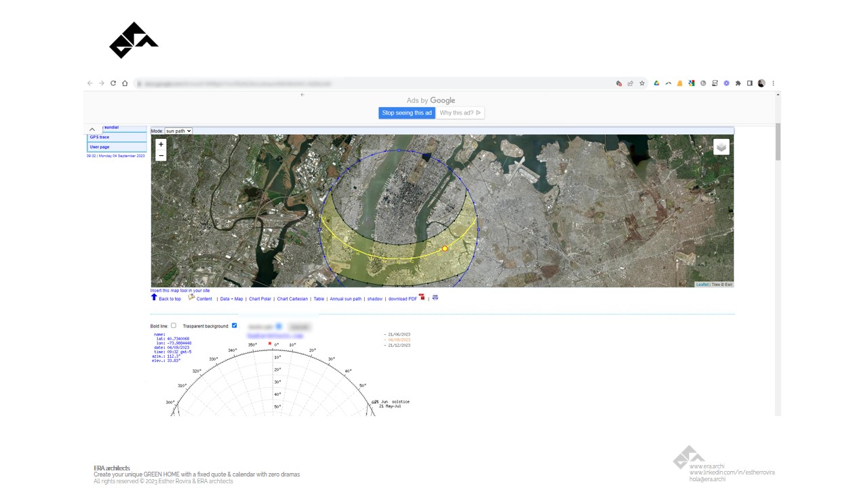The image size is (868, 488).
Task: Click the Back to top link
Action: (x=170, y=299)
